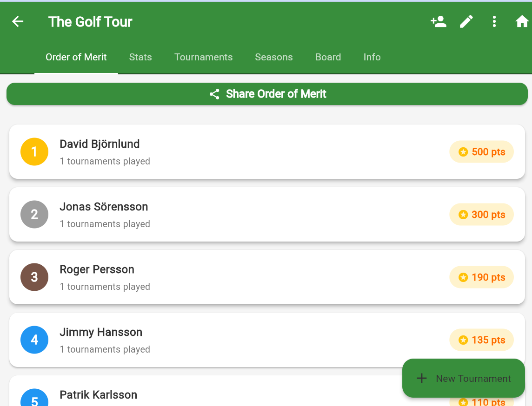This screenshot has height=406, width=532.
Task: Open the three-dot overflow menu
Action: (x=494, y=21)
